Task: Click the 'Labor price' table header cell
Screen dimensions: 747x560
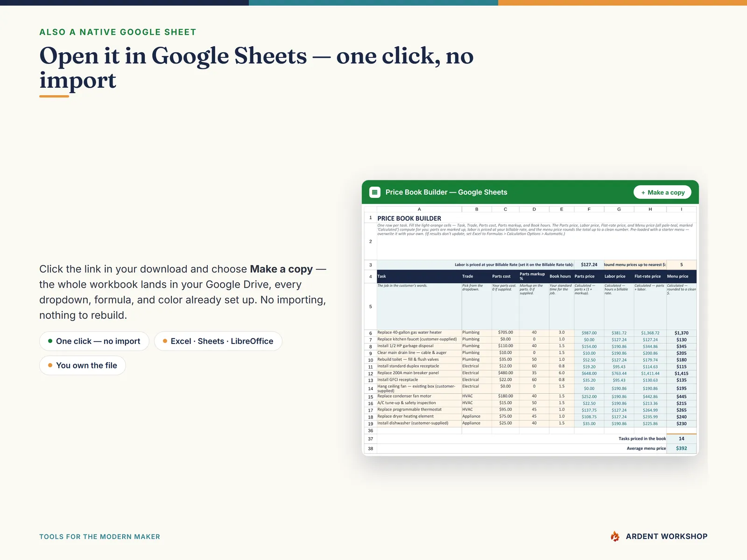Action: coord(619,276)
